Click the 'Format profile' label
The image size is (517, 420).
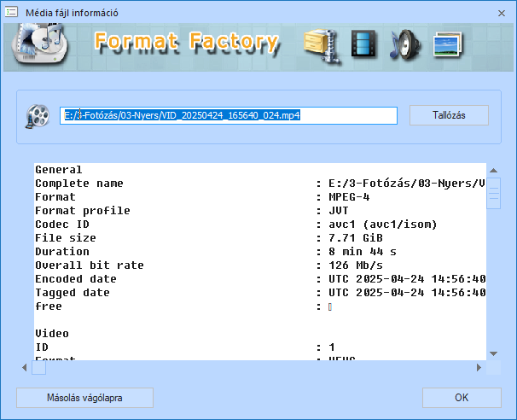tap(83, 211)
